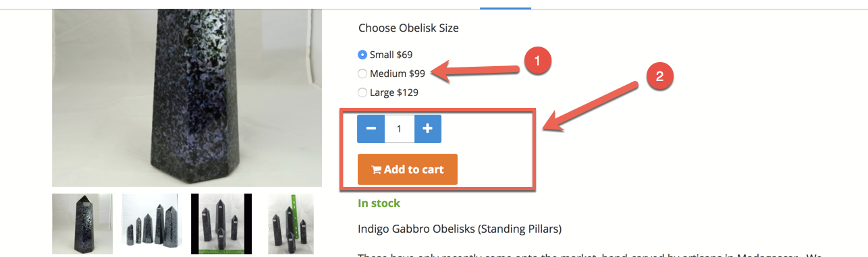Click the Indigo Gabbro Obelisks title text
868x257 pixels.
(460, 229)
